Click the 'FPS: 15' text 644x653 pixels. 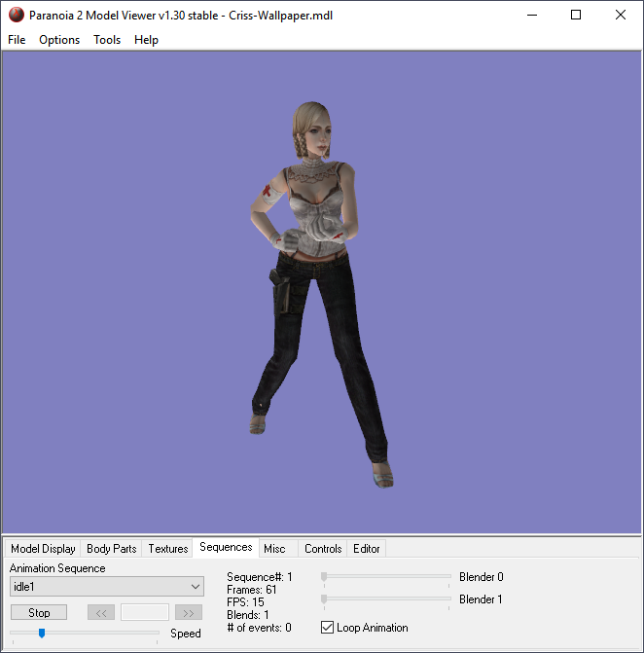(245, 602)
